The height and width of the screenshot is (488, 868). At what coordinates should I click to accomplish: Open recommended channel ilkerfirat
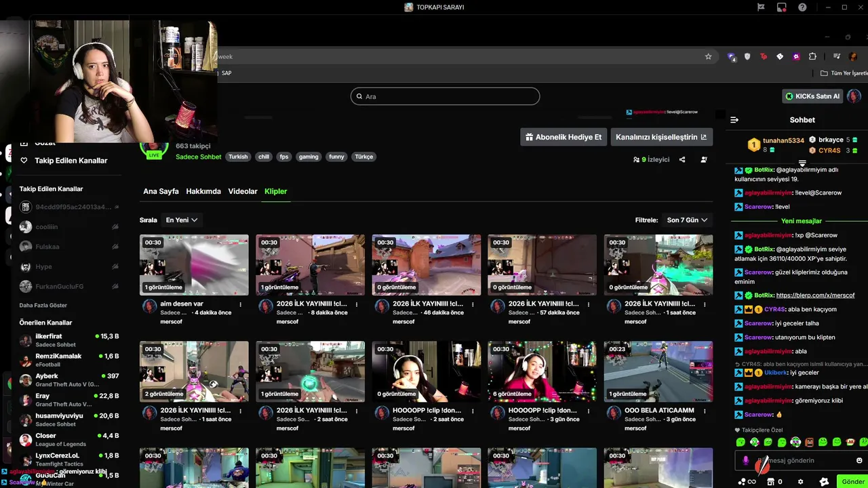69,340
